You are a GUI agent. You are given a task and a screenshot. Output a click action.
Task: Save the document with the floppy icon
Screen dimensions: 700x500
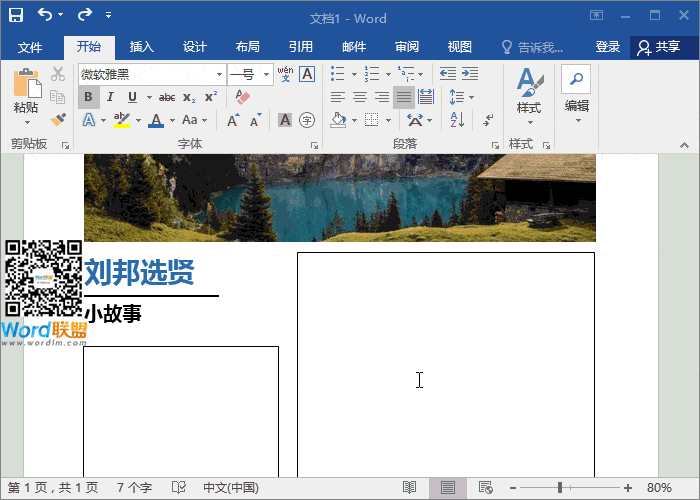click(x=16, y=15)
